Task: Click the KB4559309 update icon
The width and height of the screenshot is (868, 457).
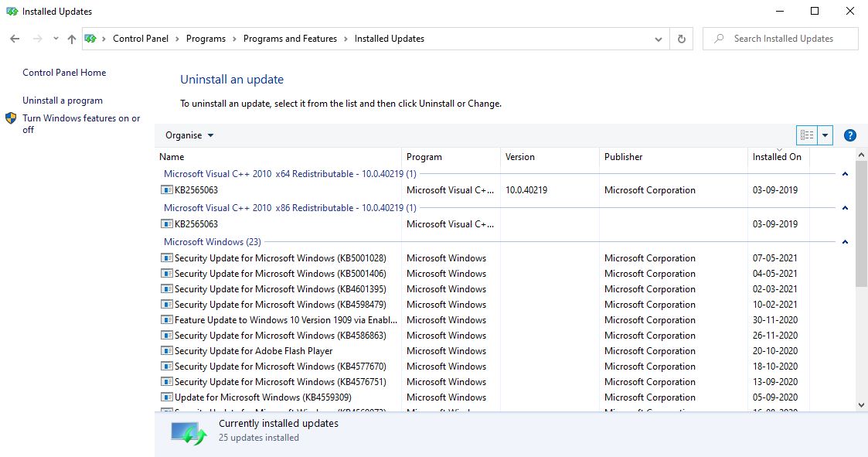Action: coord(167,397)
